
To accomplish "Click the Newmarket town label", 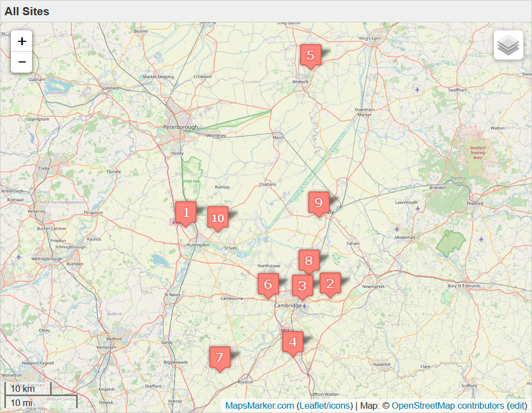I will [373, 286].
